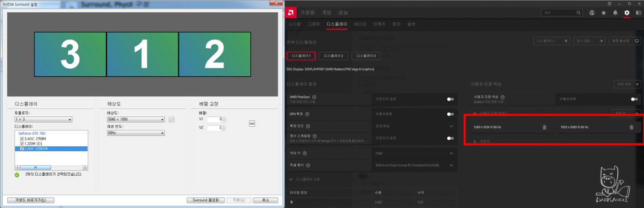Click the Surround 활성화 button
644x208 pixels.
(205, 200)
